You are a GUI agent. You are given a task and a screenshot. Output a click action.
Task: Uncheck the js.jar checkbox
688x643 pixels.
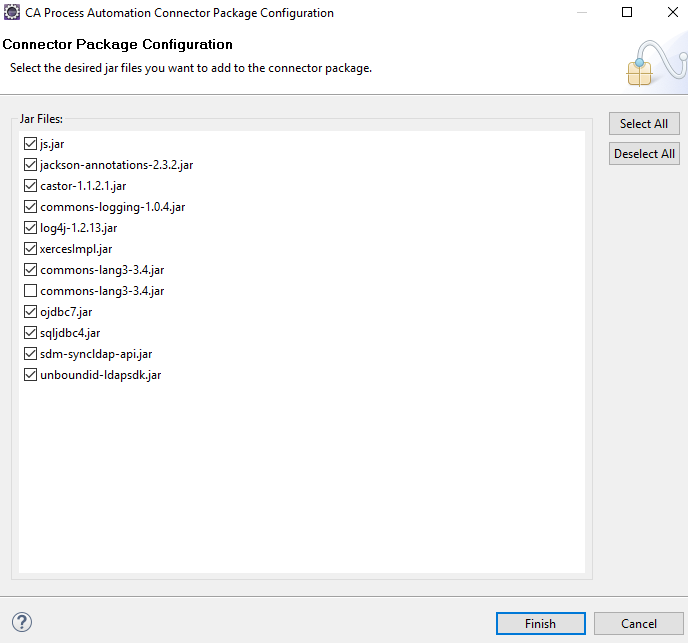click(30, 144)
